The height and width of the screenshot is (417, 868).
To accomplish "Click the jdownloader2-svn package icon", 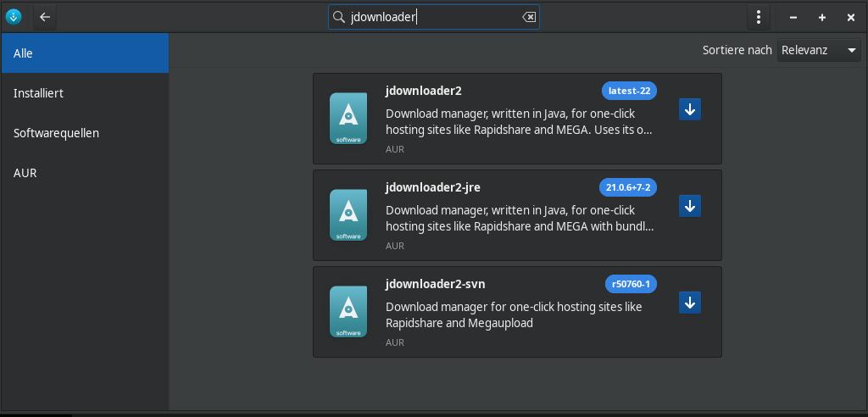I will (x=348, y=312).
